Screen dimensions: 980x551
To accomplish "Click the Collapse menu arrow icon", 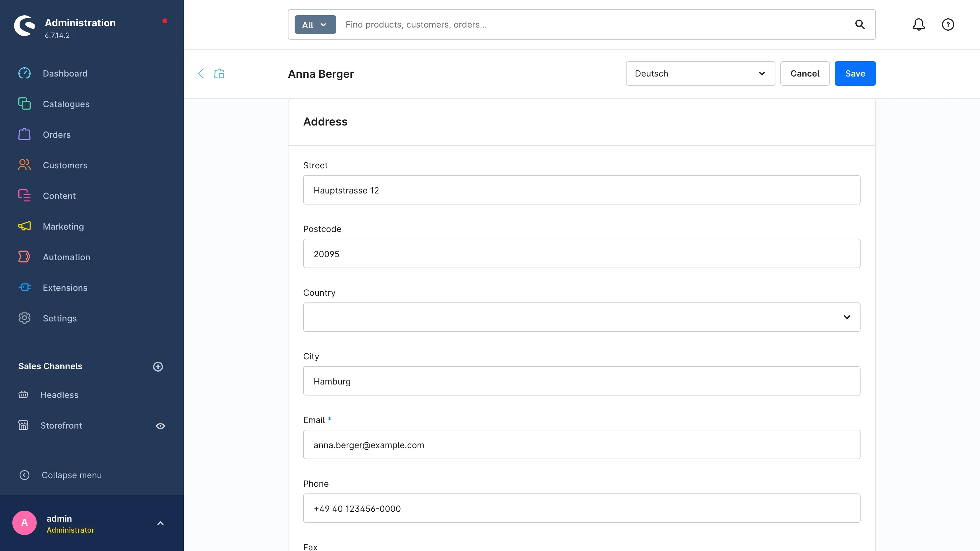I will pyautogui.click(x=24, y=475).
